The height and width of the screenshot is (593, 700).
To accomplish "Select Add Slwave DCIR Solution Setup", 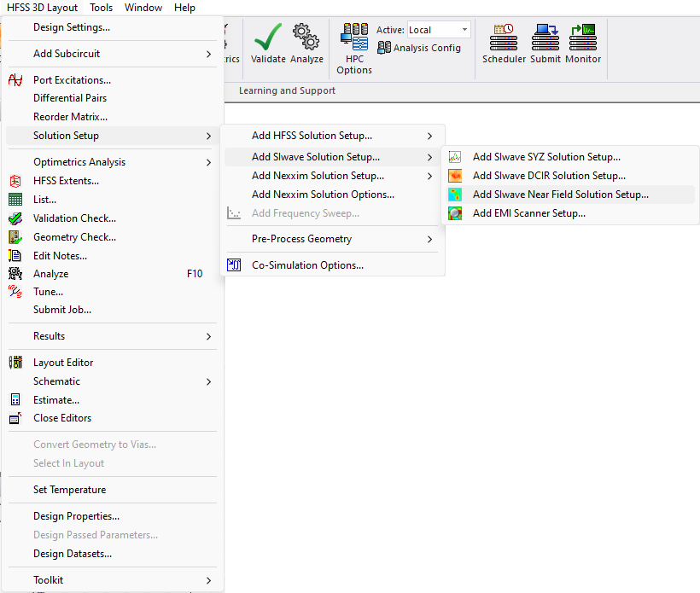I will point(546,175).
